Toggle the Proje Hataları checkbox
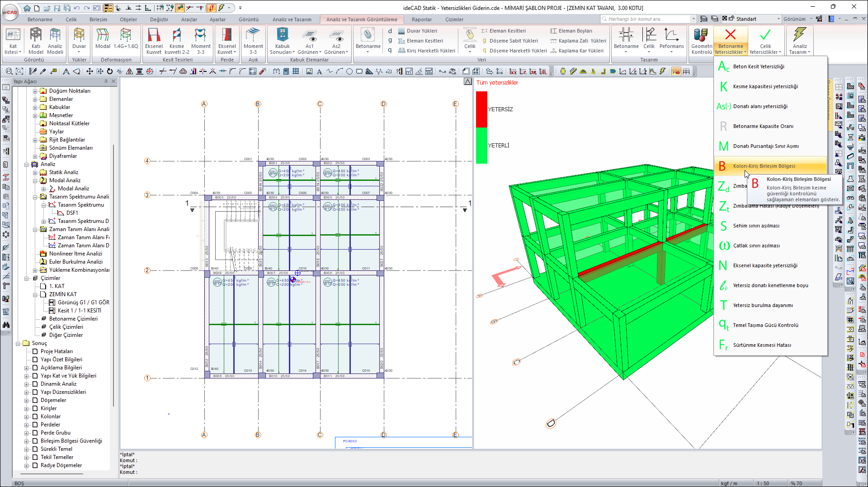 click(x=35, y=351)
